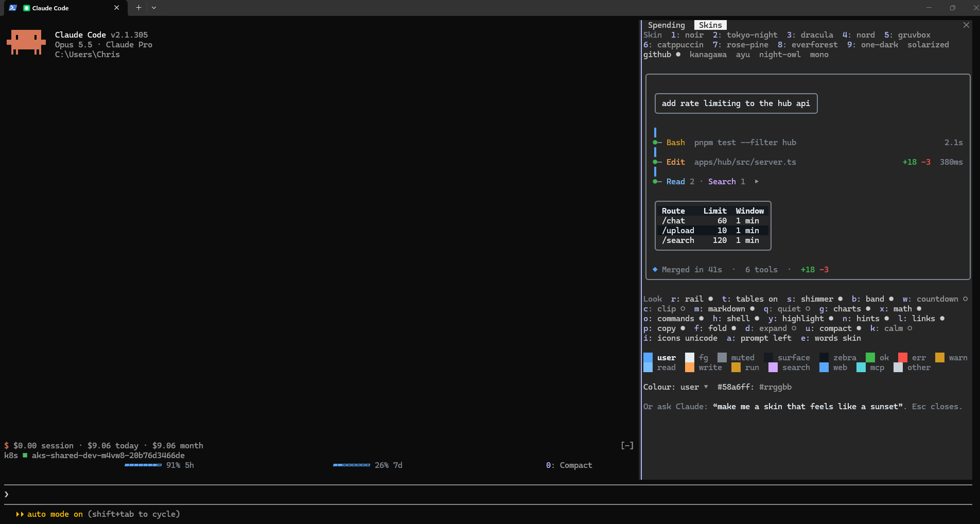Open the Colour user dropdown arrow
Image resolution: width=980 pixels, height=524 pixels.
coord(706,387)
